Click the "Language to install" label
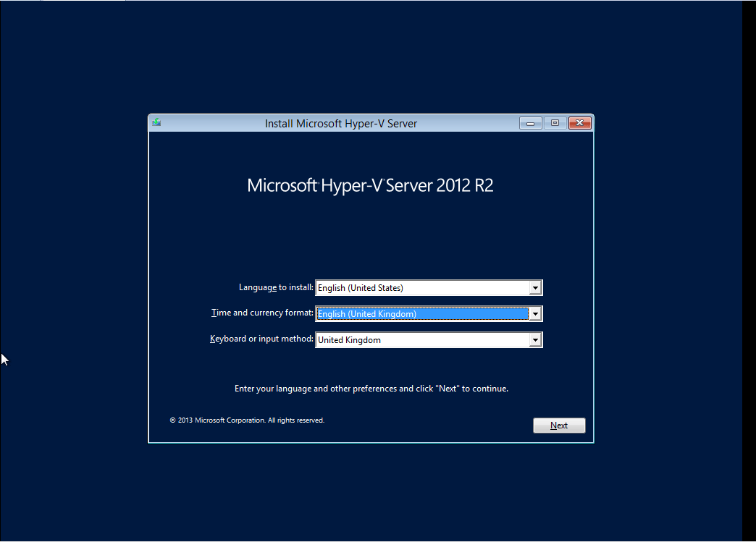This screenshot has height=542, width=756. click(275, 287)
